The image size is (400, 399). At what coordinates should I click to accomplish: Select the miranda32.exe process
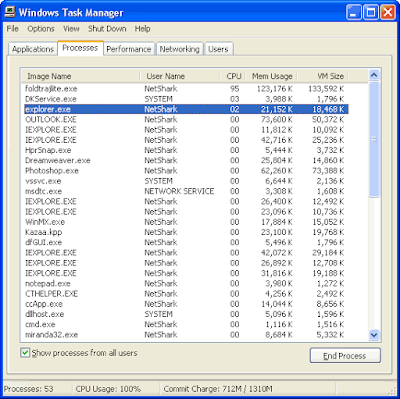186,335
